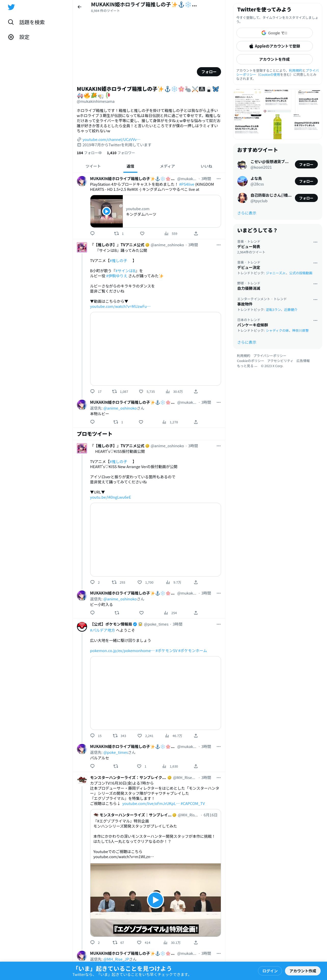Follow よな鳥 from recommendations
This screenshot has width=327, height=980.
(306, 181)
